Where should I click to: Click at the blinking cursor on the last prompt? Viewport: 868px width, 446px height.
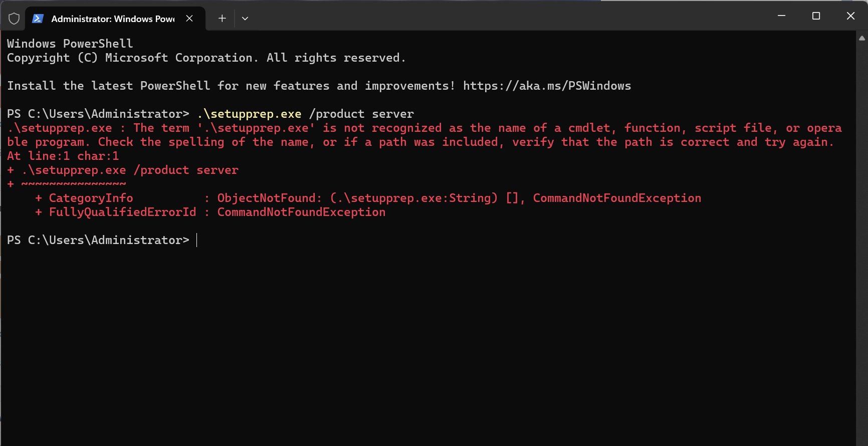(197, 240)
